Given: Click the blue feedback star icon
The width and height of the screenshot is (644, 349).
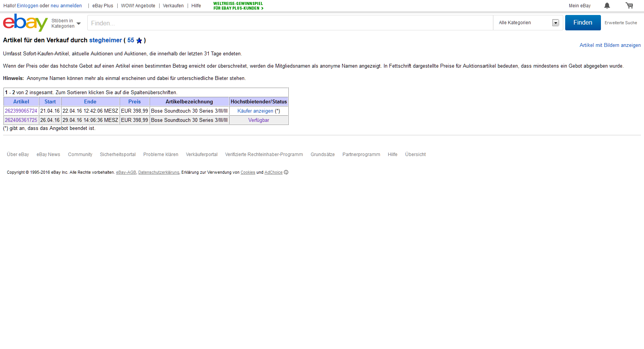Looking at the screenshot, I should (x=139, y=40).
